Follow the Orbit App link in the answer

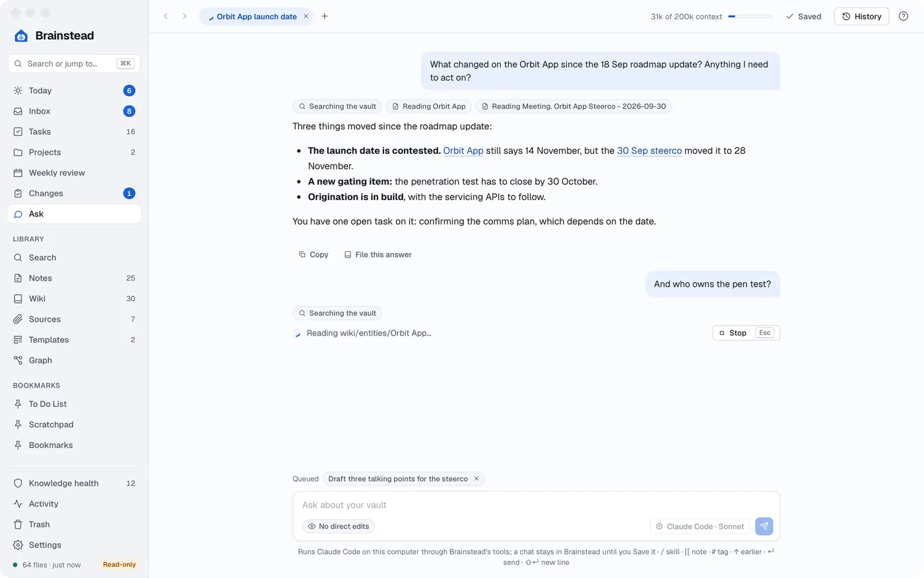pos(463,151)
